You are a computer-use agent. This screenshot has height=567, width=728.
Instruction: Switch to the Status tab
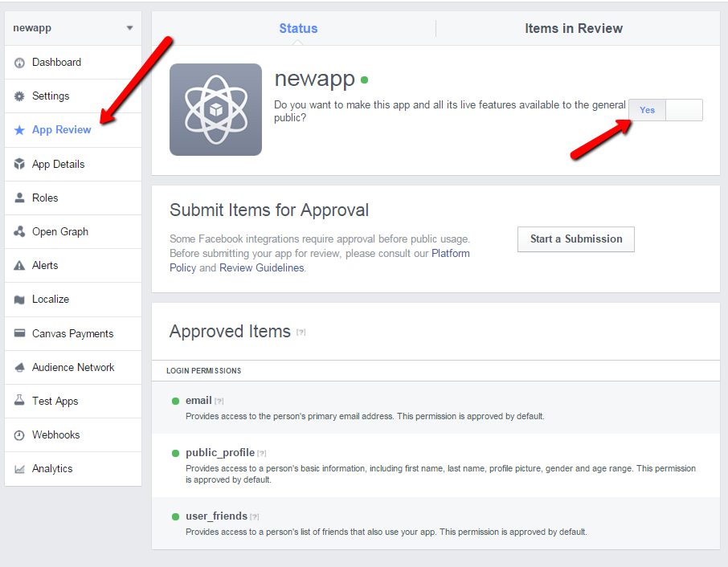[298, 28]
